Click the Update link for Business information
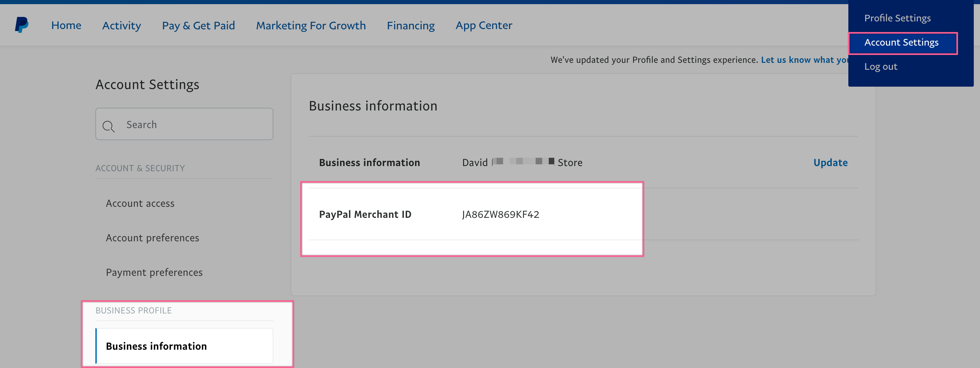Image resolution: width=980 pixels, height=368 pixels. (830, 162)
